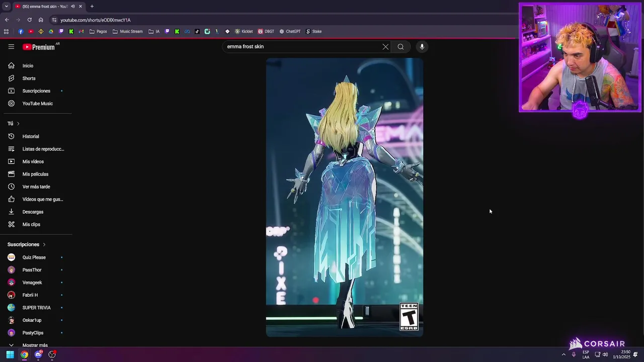Open Discord from the taskbar
Image resolution: width=644 pixels, height=362 pixels.
pyautogui.click(x=38, y=354)
